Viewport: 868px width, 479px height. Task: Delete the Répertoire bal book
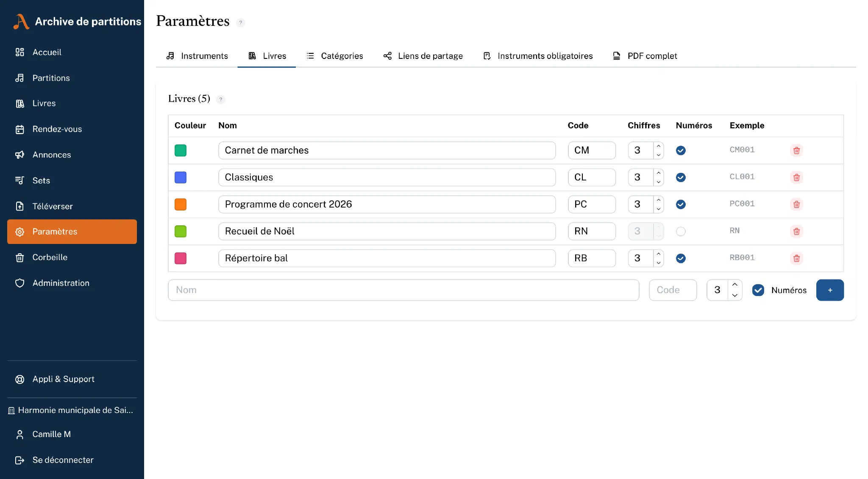(796, 258)
